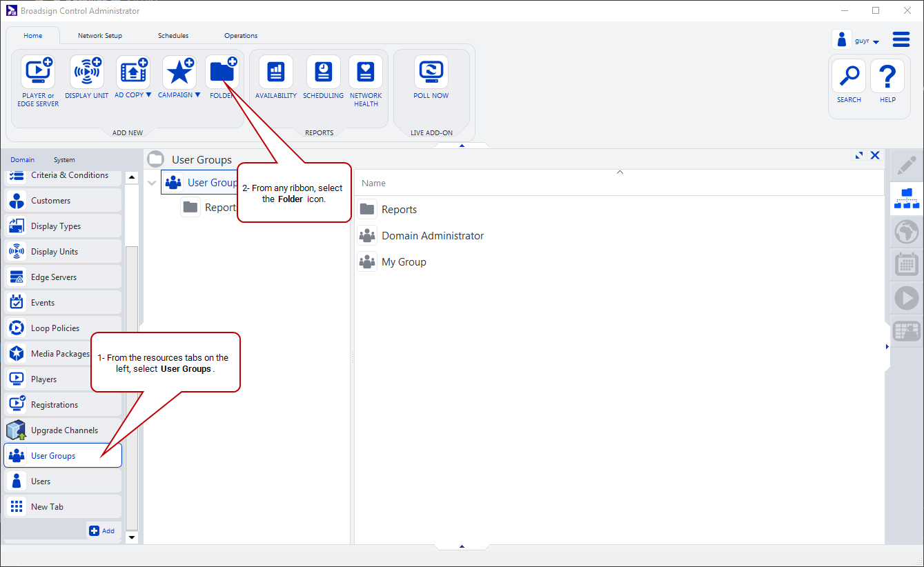924x567 pixels.
Task: Open the Media Packages resource tab
Action: [63, 354]
